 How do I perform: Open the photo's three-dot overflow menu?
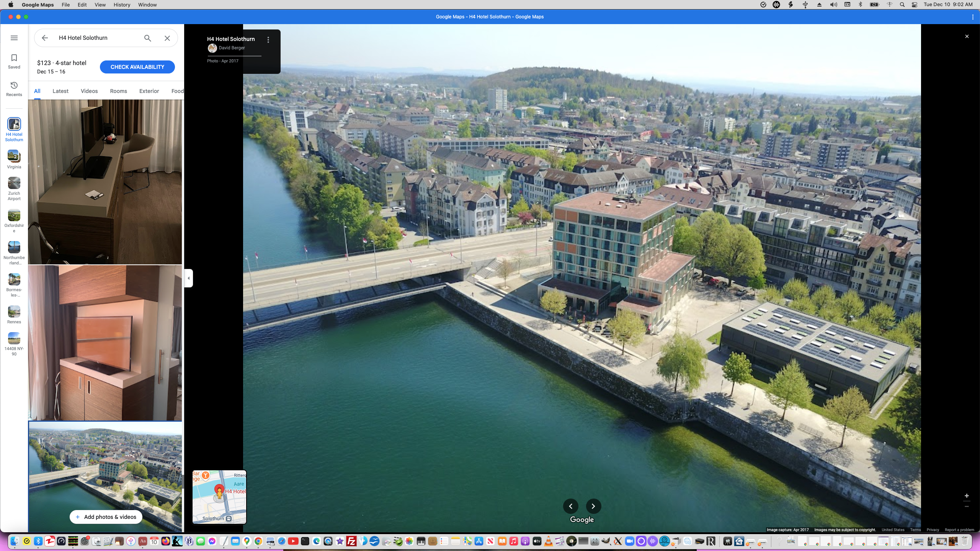pyautogui.click(x=268, y=39)
